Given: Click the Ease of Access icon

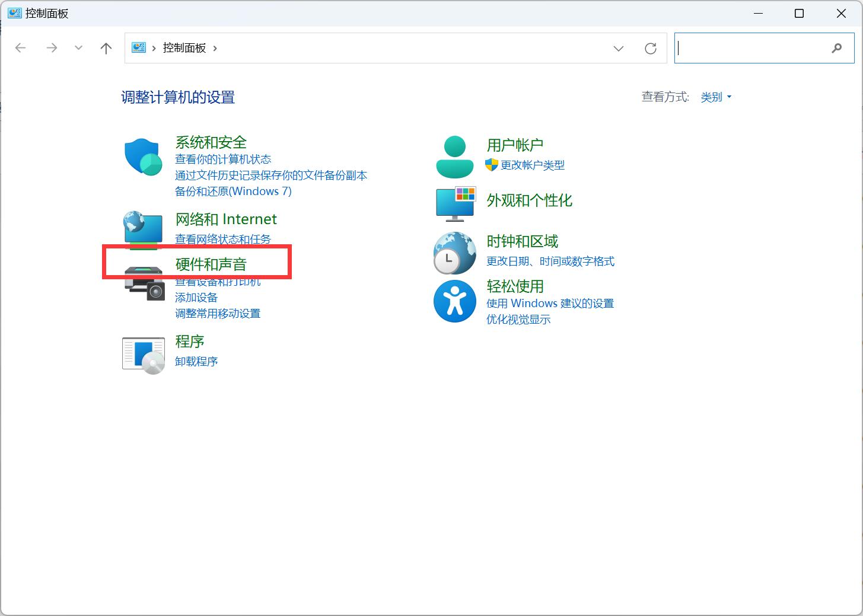Looking at the screenshot, I should pos(454,301).
